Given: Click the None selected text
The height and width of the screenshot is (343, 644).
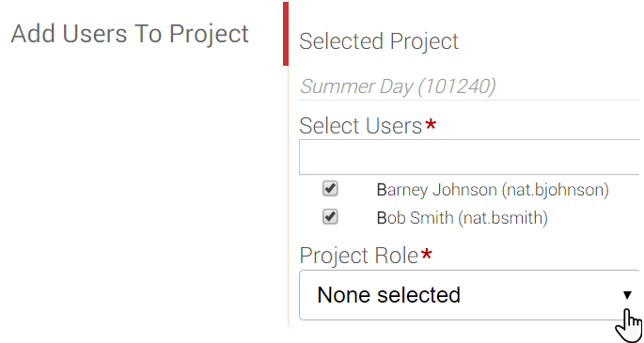Looking at the screenshot, I should [388, 295].
